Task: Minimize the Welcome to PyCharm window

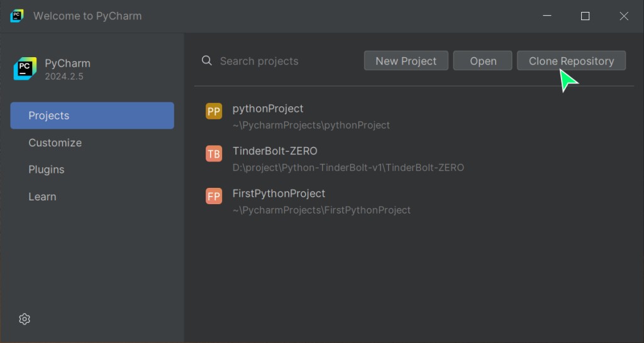Action: [x=547, y=16]
